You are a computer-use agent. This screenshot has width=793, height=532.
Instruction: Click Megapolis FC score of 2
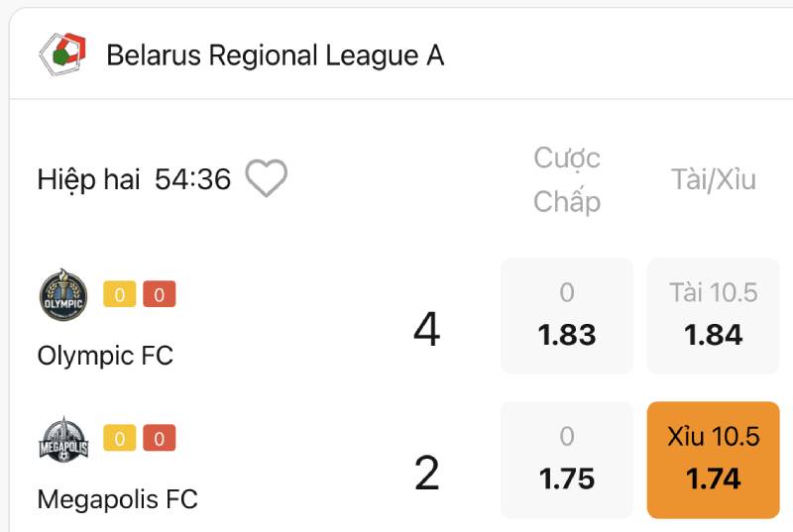(x=426, y=474)
